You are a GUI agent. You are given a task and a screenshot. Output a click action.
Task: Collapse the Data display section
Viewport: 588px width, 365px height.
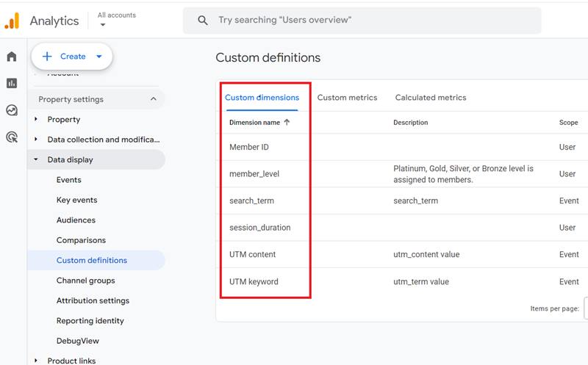coord(36,159)
